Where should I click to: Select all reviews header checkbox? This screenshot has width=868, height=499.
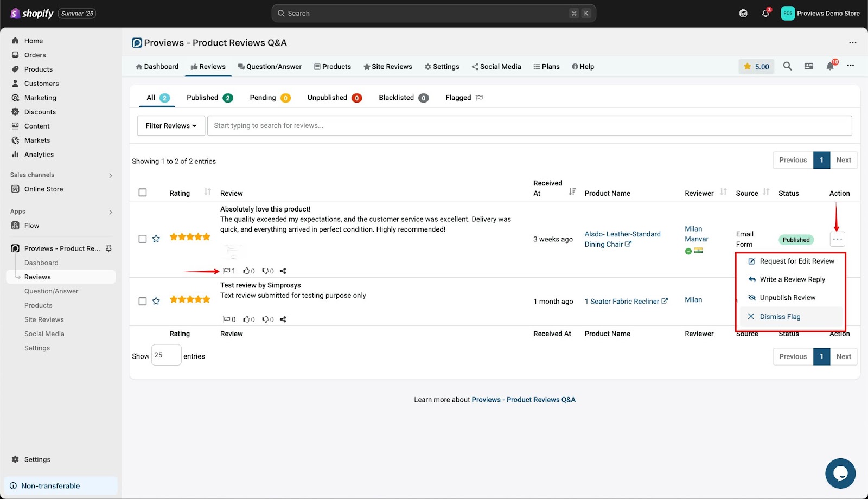143,193
